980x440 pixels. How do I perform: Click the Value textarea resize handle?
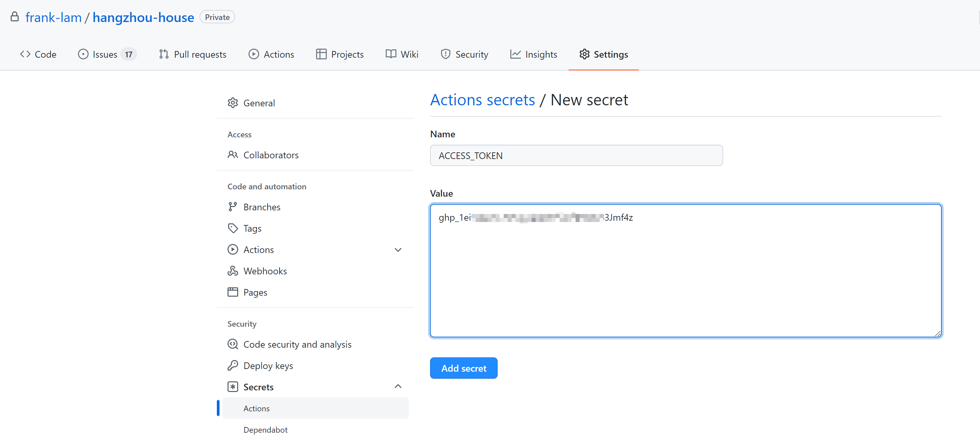tap(938, 333)
